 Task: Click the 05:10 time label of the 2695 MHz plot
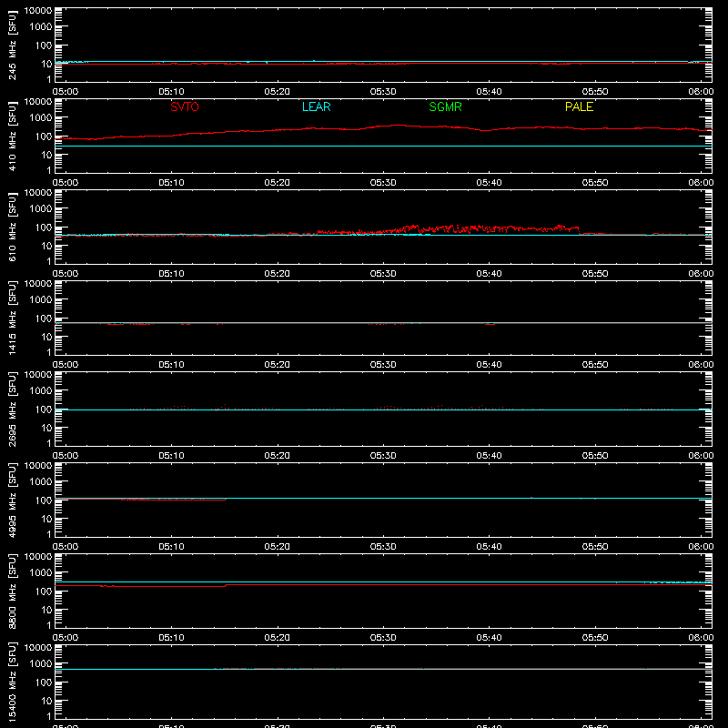(x=171, y=456)
